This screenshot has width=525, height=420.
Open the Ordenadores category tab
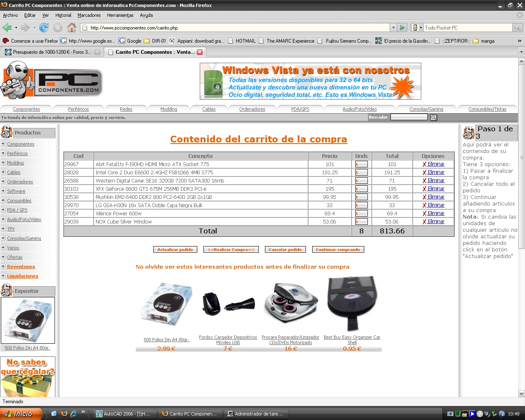coord(252,109)
